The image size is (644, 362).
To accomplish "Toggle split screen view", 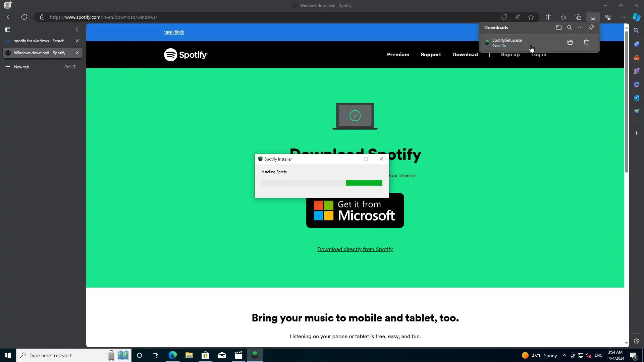I will (x=548, y=17).
